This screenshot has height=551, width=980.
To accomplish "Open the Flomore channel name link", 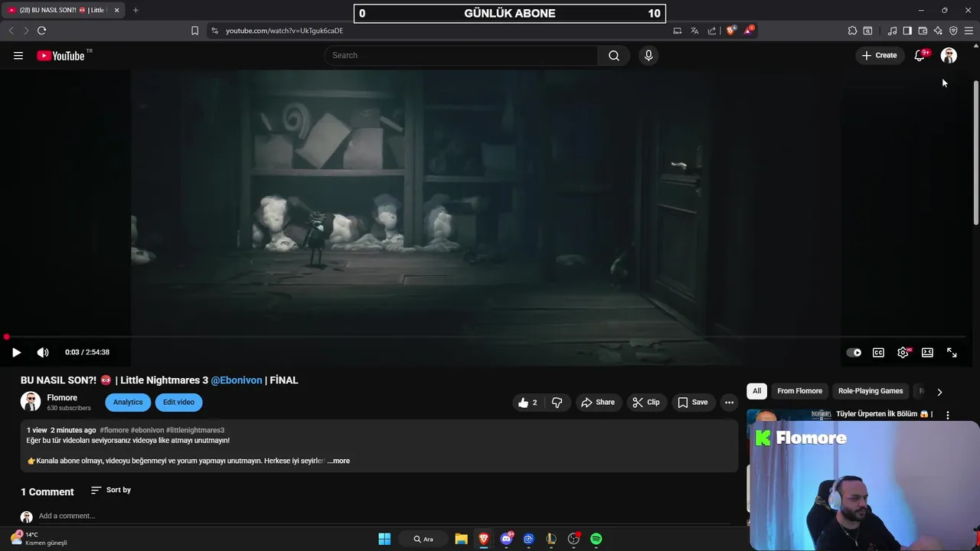I will [x=62, y=398].
